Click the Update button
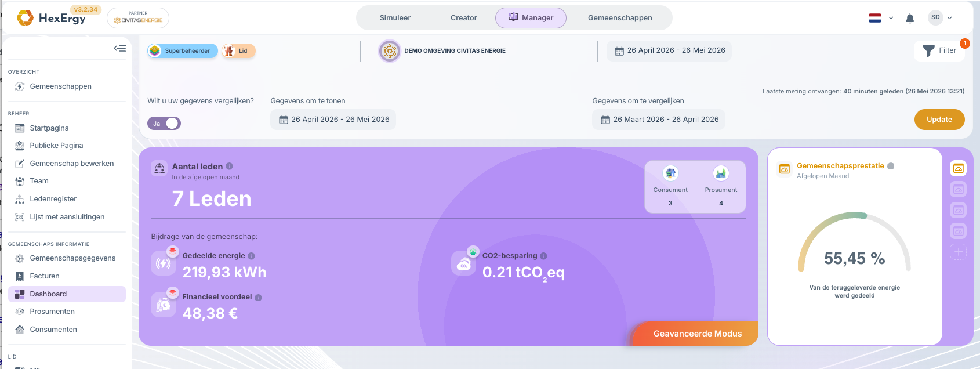The image size is (980, 369). coord(939,120)
